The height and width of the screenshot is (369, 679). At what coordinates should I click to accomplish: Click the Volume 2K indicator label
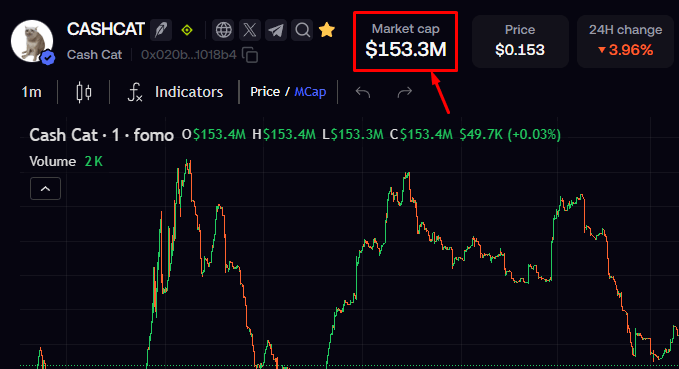click(x=66, y=162)
